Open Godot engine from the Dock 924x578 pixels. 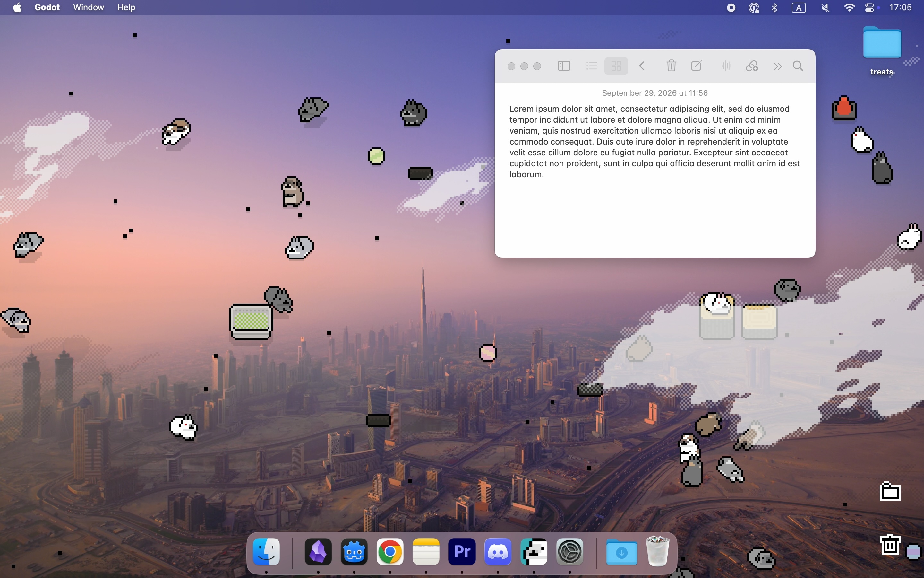click(354, 552)
